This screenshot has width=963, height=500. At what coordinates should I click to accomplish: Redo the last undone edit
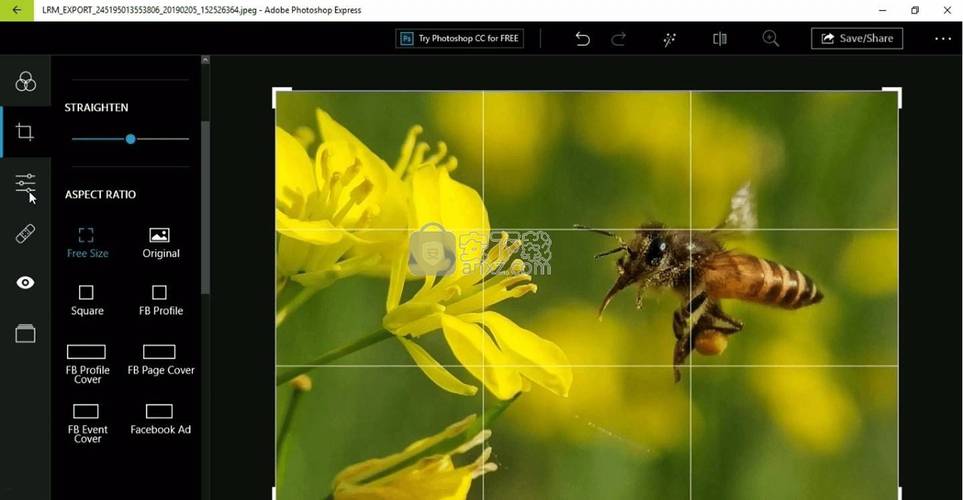(x=618, y=39)
